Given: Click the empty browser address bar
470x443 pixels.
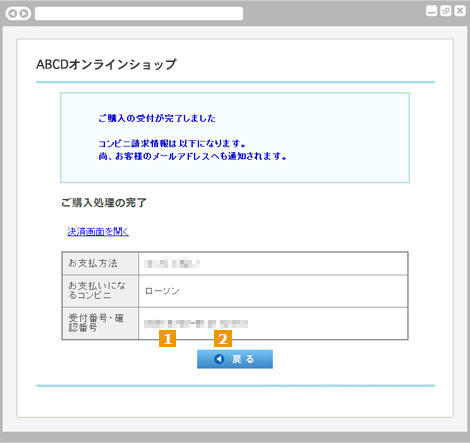Looking at the screenshot, I should point(139,14).
